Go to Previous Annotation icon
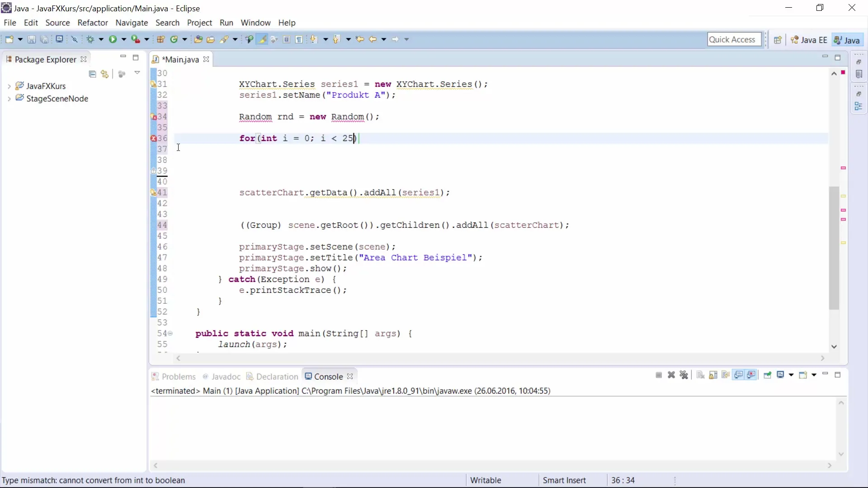The width and height of the screenshot is (868, 488). (x=336, y=39)
